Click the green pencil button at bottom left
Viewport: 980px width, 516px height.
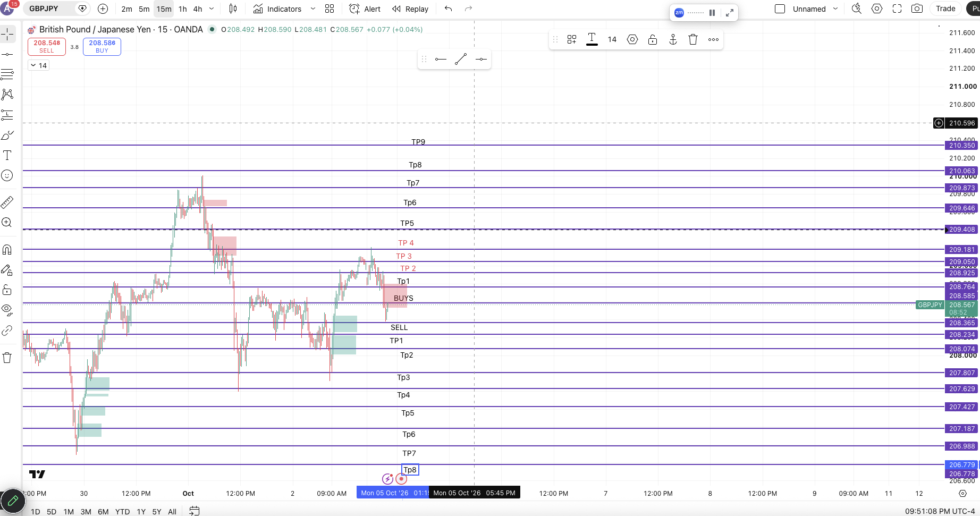(13, 501)
